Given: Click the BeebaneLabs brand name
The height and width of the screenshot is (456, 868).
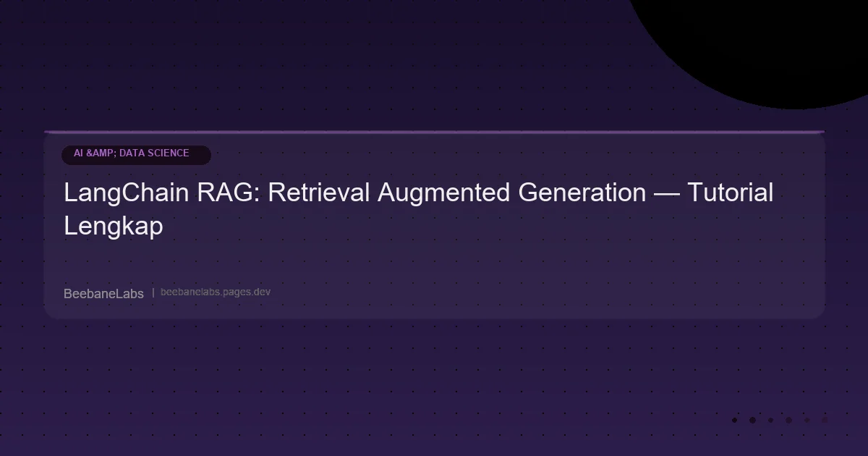Looking at the screenshot, I should point(103,293).
